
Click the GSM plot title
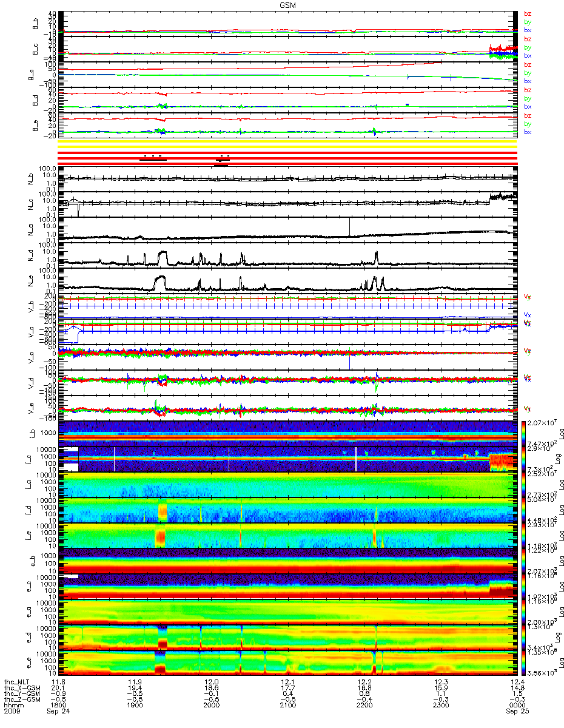(x=288, y=5)
